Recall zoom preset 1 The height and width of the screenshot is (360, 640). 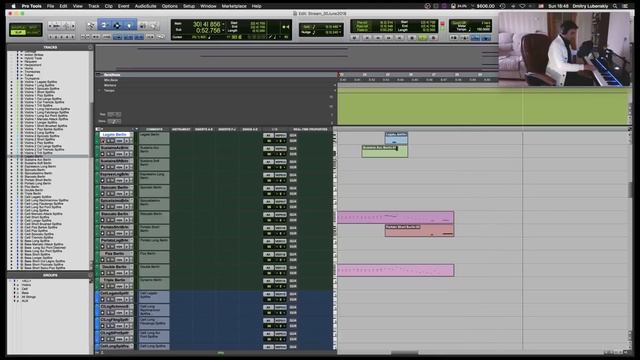(x=50, y=36)
